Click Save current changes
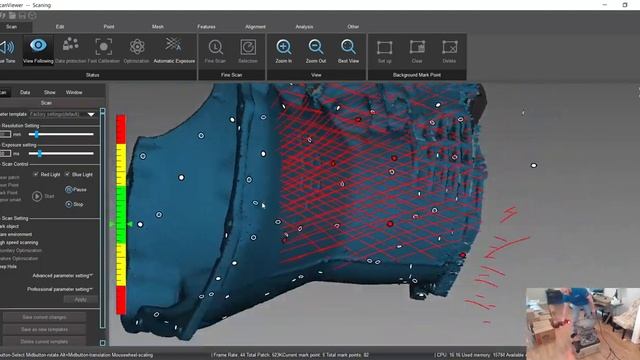The image size is (640, 360). [x=44, y=317]
